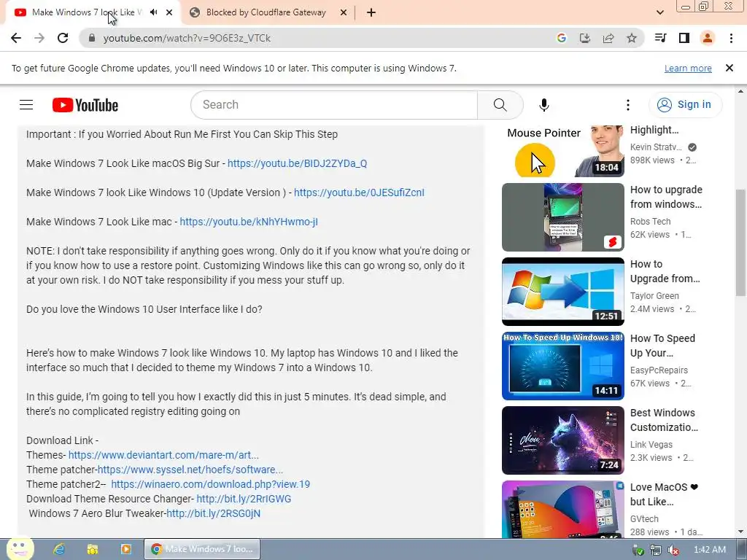This screenshot has width=747, height=560.
Task: Close the Blocked by Cloudflare Gateway tab
Action: point(344,13)
